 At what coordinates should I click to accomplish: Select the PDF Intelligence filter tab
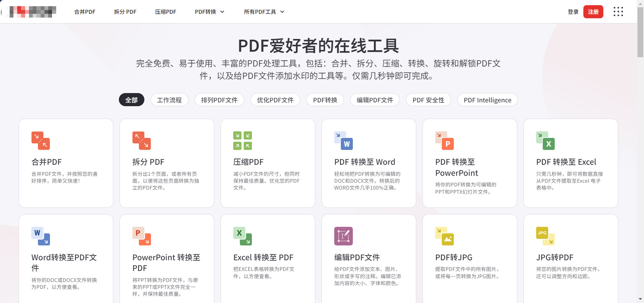coord(487,100)
